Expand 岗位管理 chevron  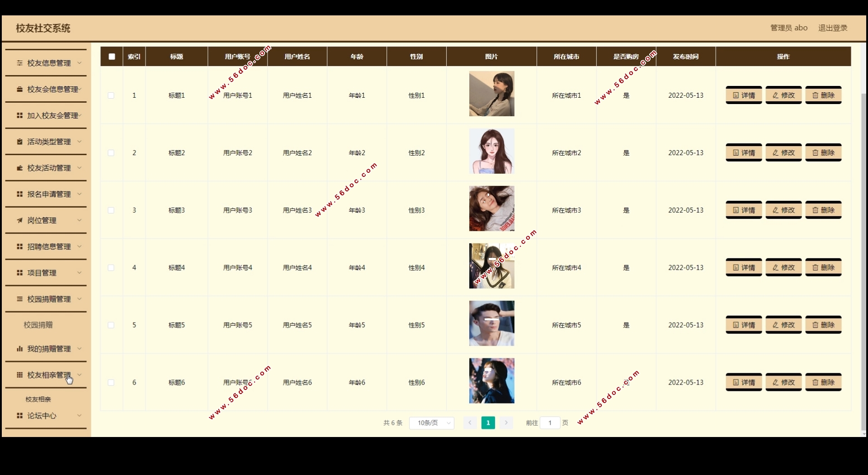coord(80,220)
